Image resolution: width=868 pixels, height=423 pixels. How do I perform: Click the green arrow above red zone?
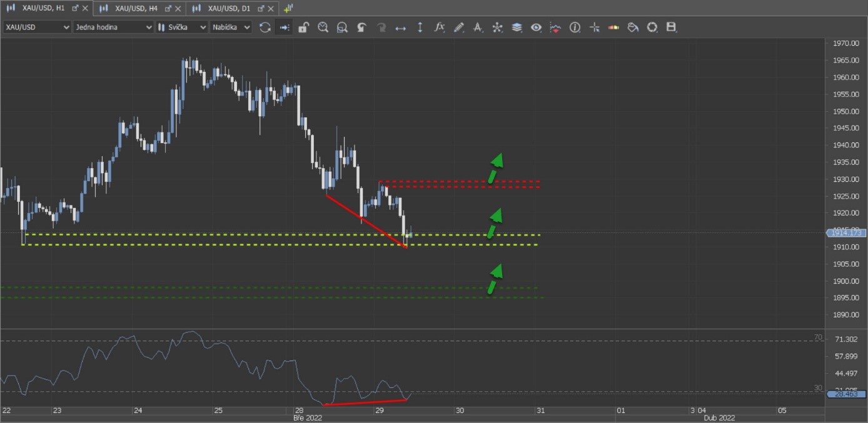[x=496, y=168]
